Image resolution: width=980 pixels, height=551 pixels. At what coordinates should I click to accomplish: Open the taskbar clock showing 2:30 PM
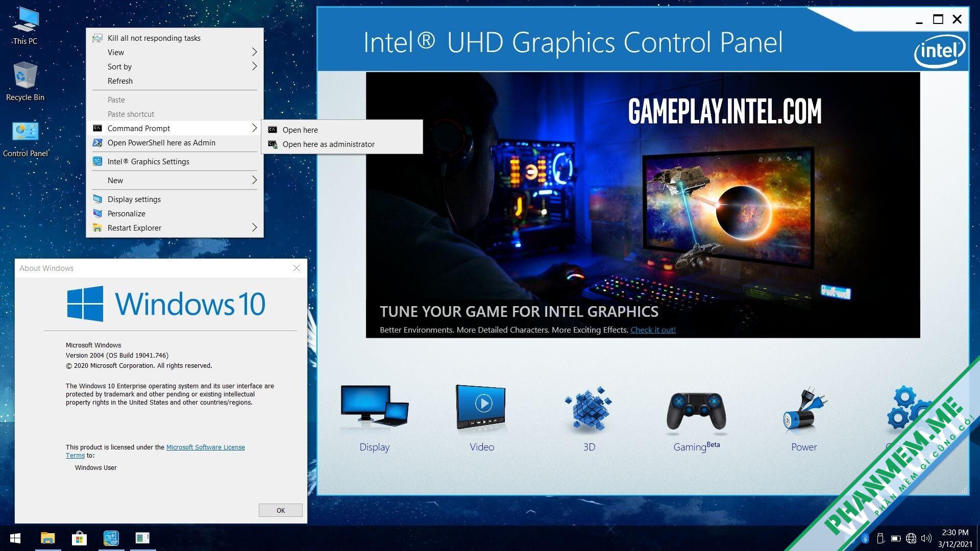[x=954, y=538]
